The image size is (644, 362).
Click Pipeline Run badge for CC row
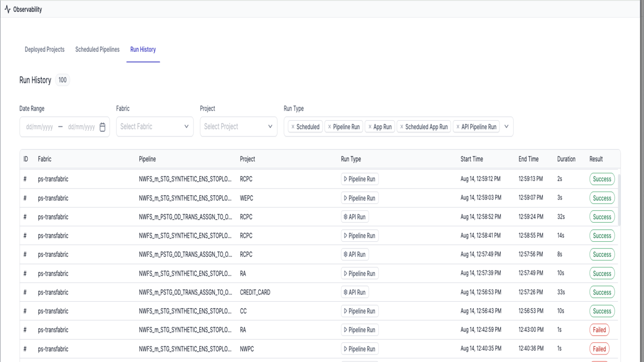(x=360, y=311)
